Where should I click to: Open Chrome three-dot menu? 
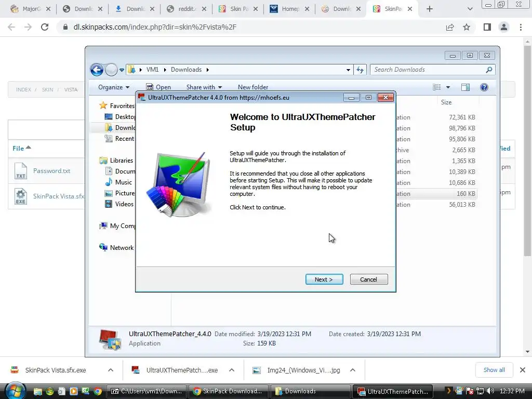pos(521,27)
